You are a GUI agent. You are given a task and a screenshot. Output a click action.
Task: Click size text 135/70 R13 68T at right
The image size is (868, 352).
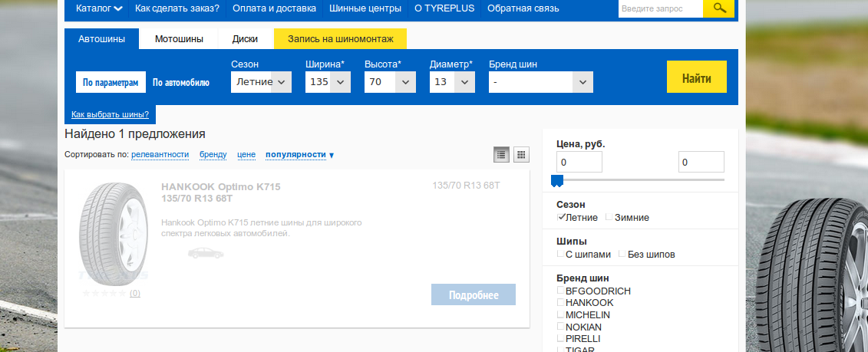[x=466, y=186]
